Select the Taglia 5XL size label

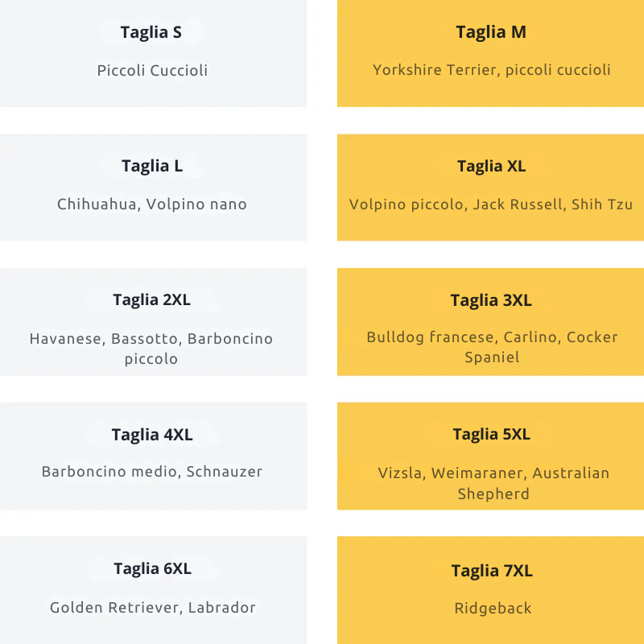click(491, 434)
